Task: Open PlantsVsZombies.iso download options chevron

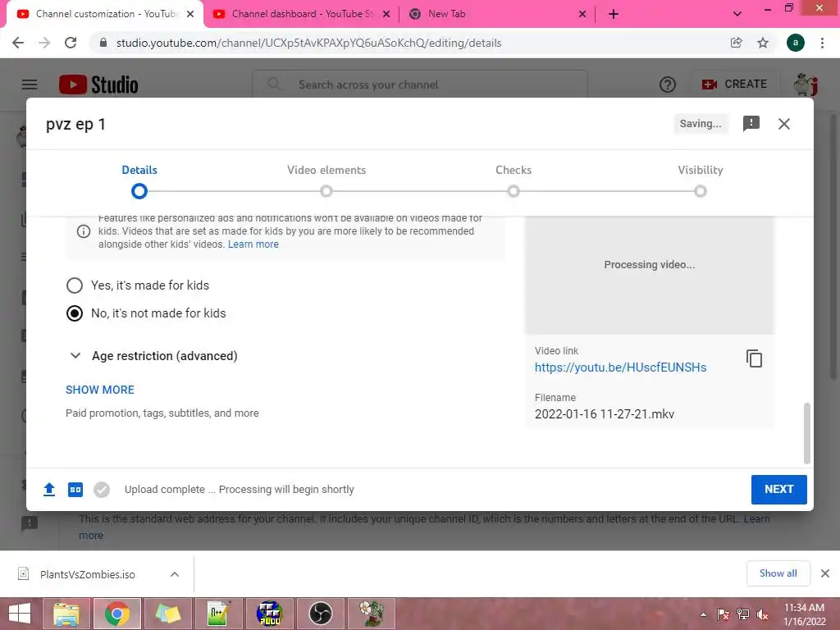Action: point(175,574)
